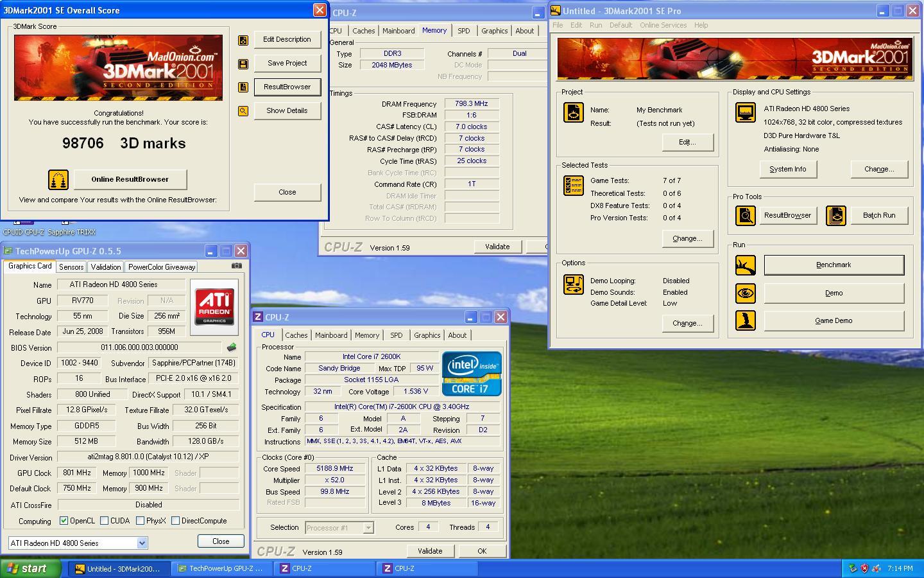
Task: Click the Save Project floppy disk icon
Action: [243, 64]
